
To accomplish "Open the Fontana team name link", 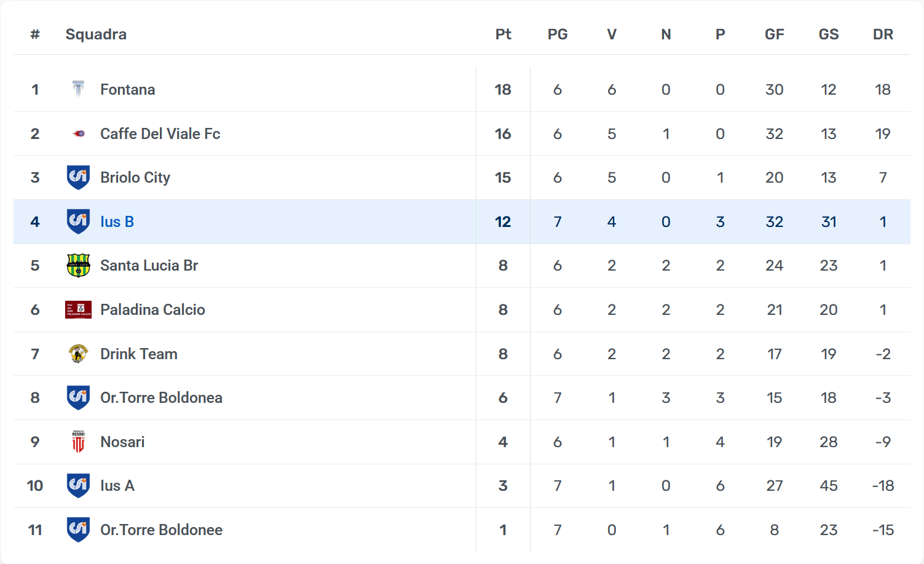I will 127,90.
